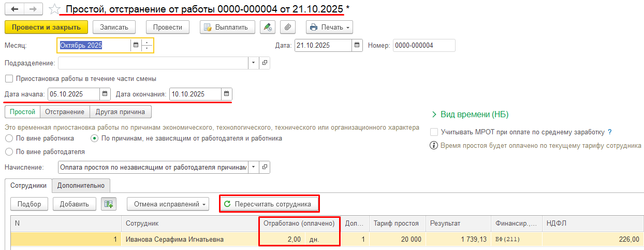Switch to the Отстранение tab
644x250 pixels.
tap(65, 112)
